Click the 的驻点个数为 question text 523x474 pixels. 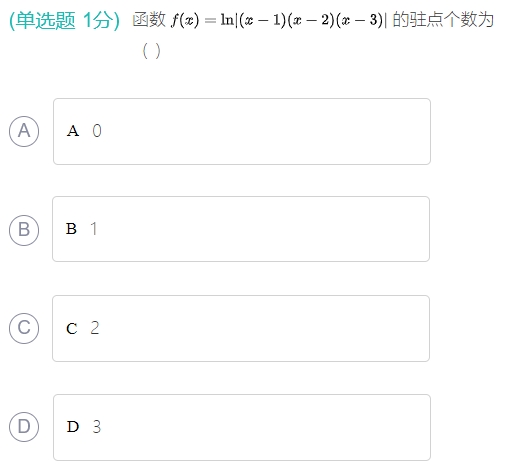pyautogui.click(x=443, y=20)
